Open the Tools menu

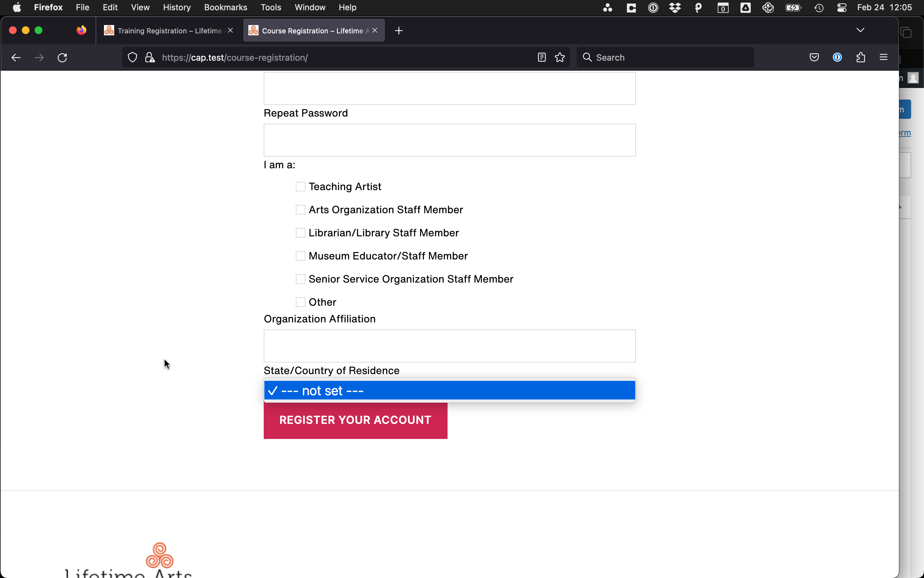coord(271,8)
